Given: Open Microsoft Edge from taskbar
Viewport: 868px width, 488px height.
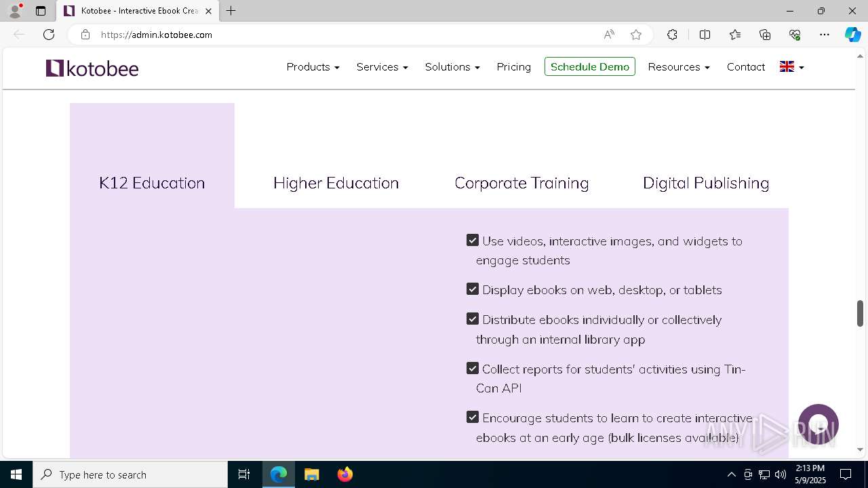Looking at the screenshot, I should [279, 474].
